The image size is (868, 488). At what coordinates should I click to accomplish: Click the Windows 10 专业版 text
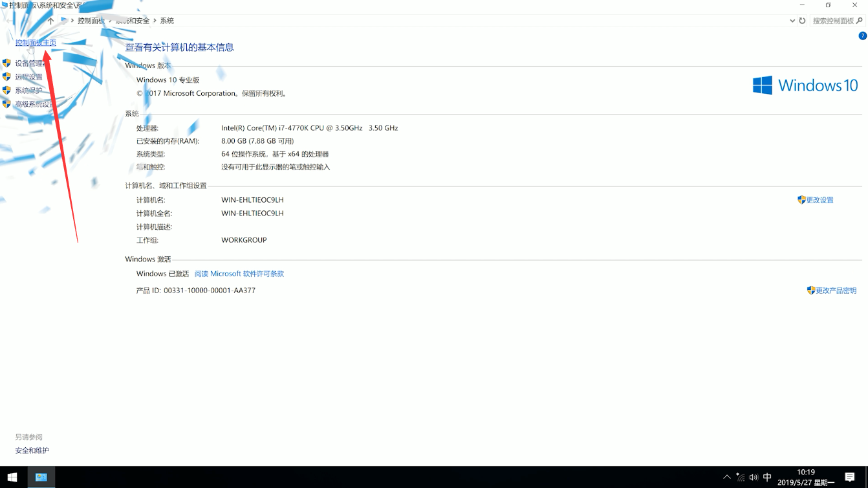pos(168,80)
